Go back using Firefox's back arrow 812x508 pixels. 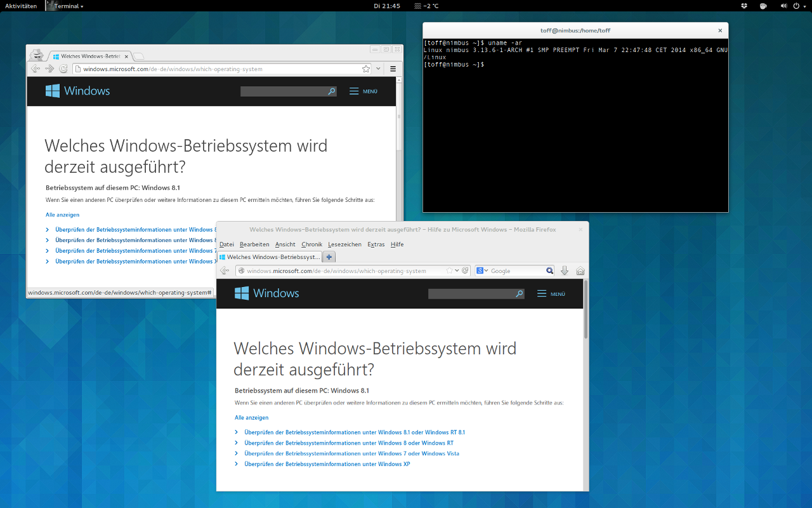tap(225, 271)
